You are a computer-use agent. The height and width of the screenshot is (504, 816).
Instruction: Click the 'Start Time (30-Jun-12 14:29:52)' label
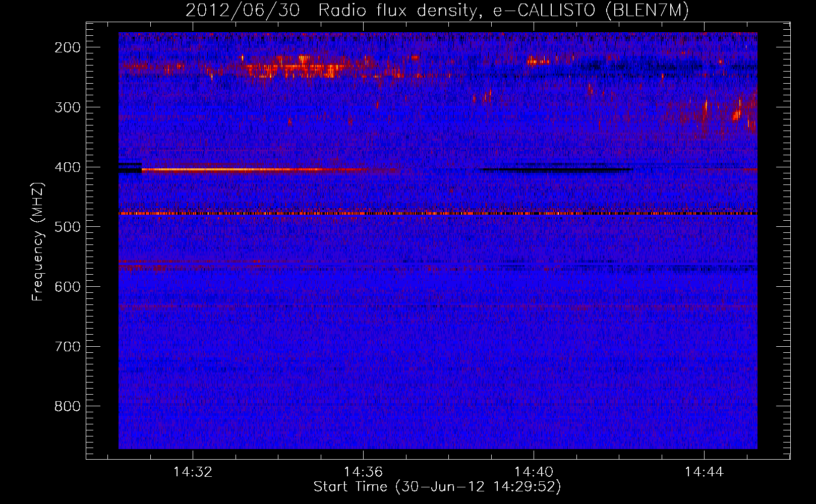(x=437, y=487)
